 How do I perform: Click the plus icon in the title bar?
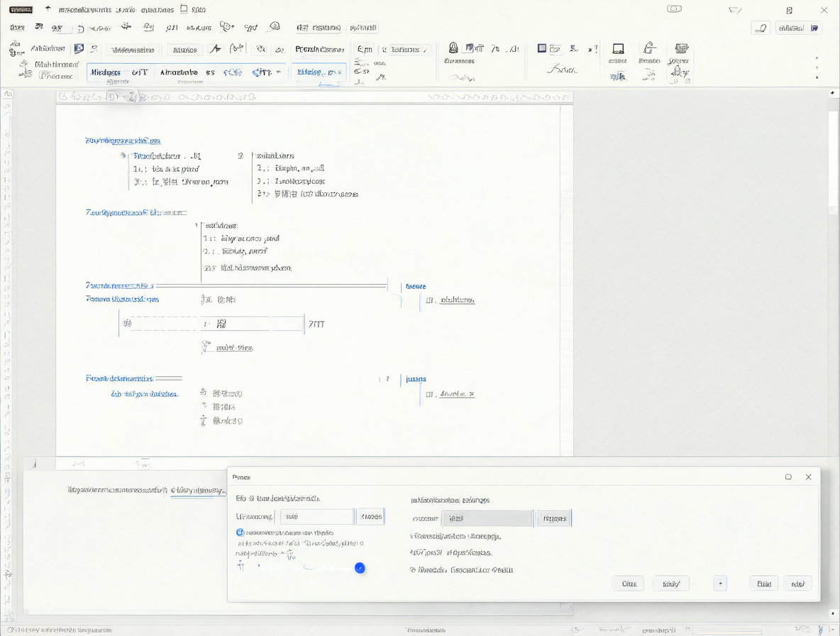tap(48, 9)
